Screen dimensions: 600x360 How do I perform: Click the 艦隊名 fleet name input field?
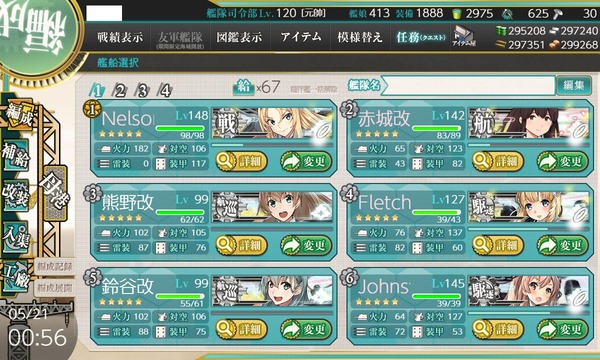(x=469, y=85)
